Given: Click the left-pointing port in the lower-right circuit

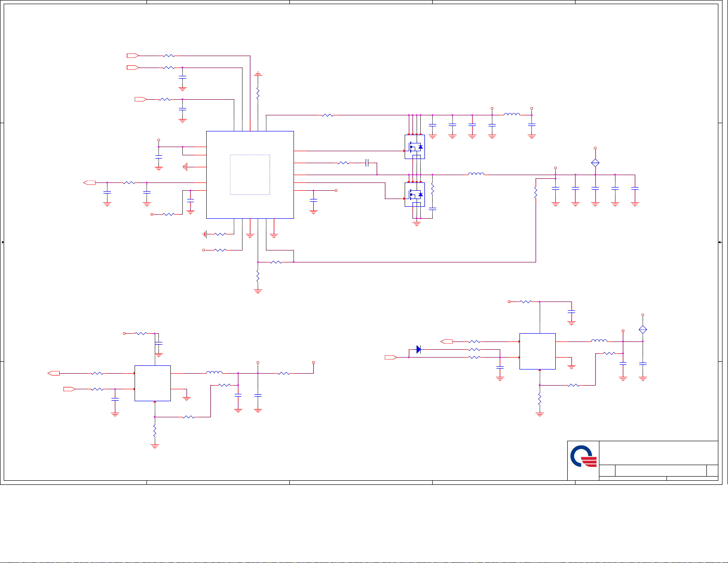Looking at the screenshot, I should pyautogui.click(x=446, y=341).
